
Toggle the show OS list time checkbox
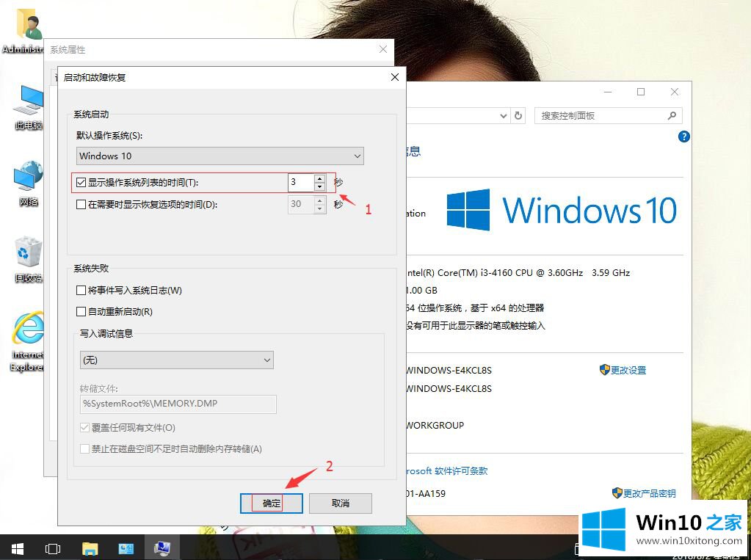click(81, 183)
